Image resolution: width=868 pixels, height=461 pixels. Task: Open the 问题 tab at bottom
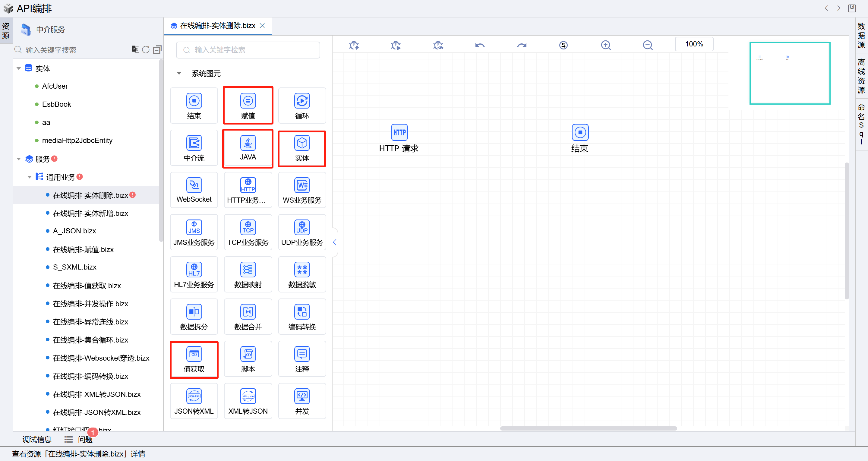pyautogui.click(x=85, y=439)
